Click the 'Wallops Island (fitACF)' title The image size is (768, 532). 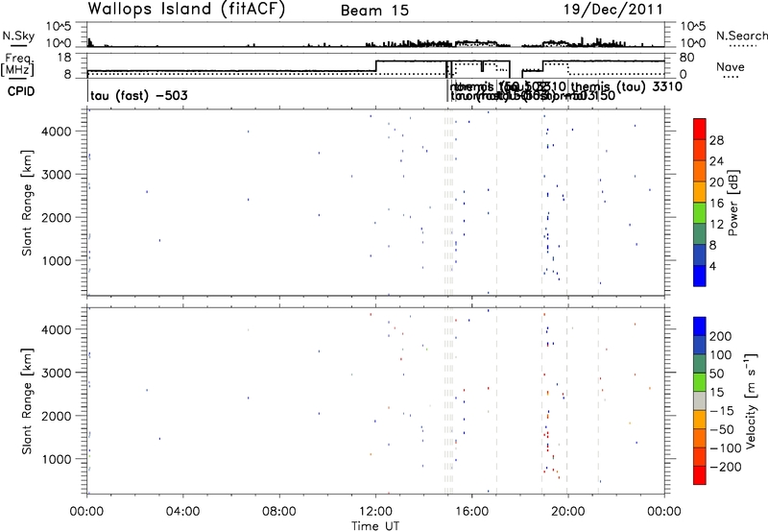pyautogui.click(x=186, y=10)
